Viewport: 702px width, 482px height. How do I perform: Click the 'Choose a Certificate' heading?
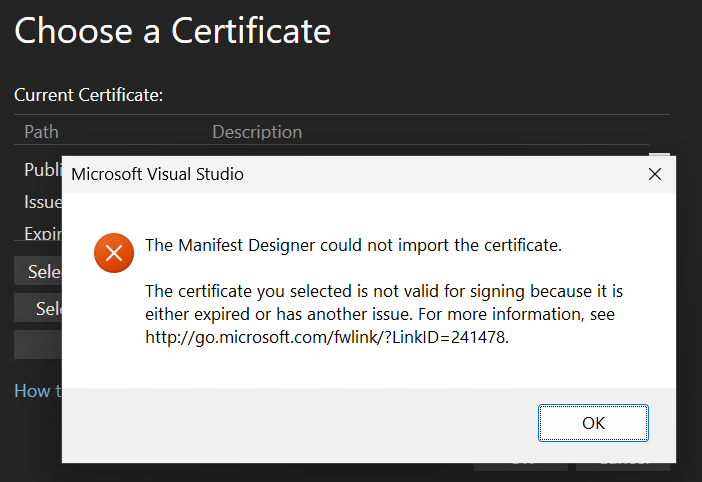pyautogui.click(x=172, y=31)
